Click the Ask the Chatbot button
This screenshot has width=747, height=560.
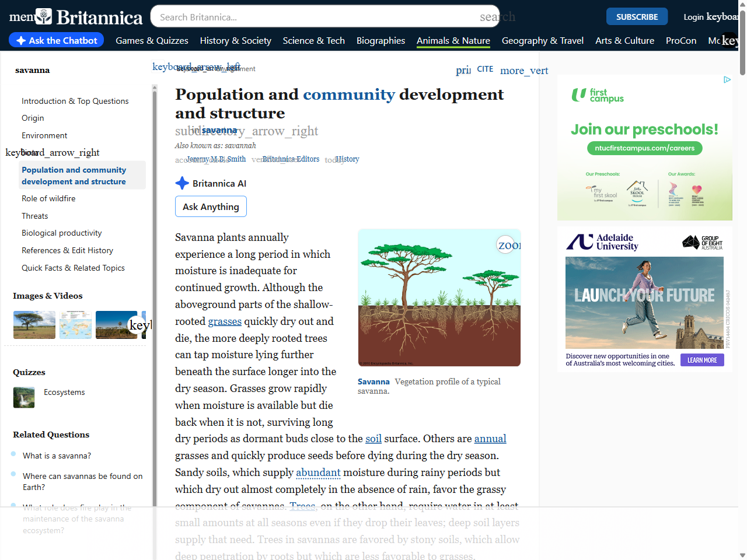(x=56, y=40)
